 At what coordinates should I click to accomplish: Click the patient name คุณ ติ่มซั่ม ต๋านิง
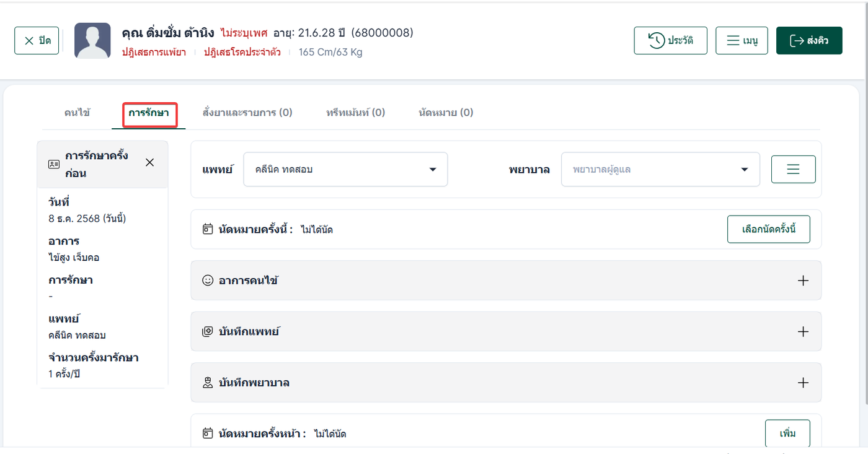(168, 33)
